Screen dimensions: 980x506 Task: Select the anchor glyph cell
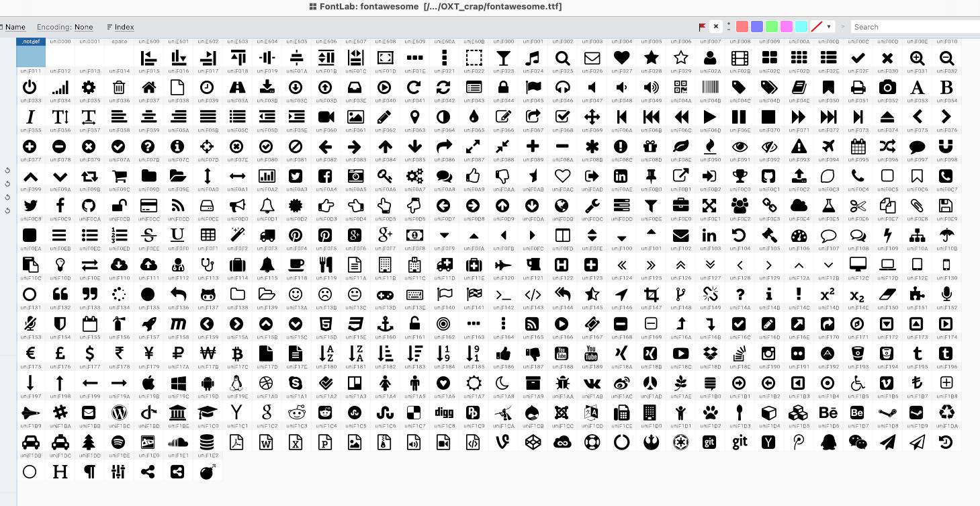coord(385,323)
